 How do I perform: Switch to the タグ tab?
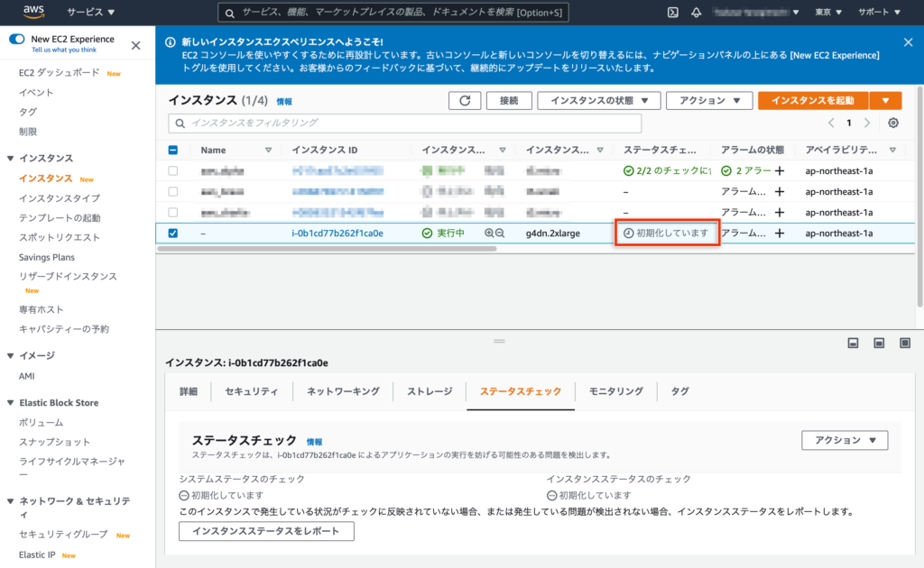click(x=679, y=391)
